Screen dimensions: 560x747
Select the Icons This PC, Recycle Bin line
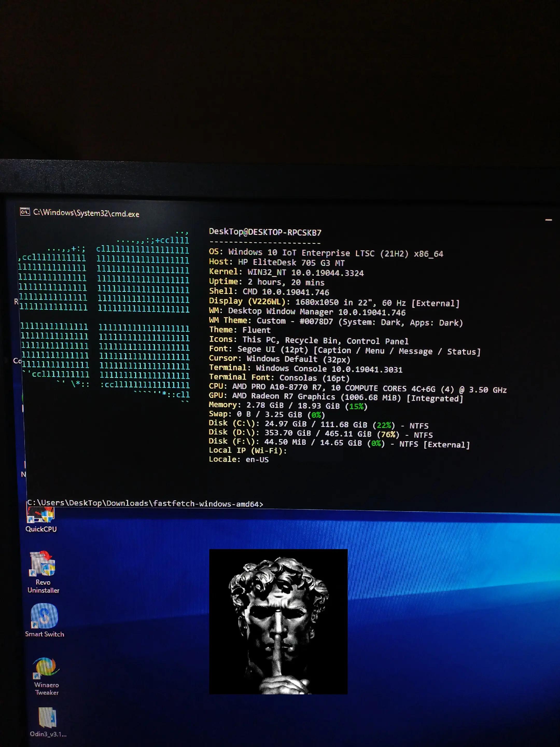pyautogui.click(x=309, y=340)
